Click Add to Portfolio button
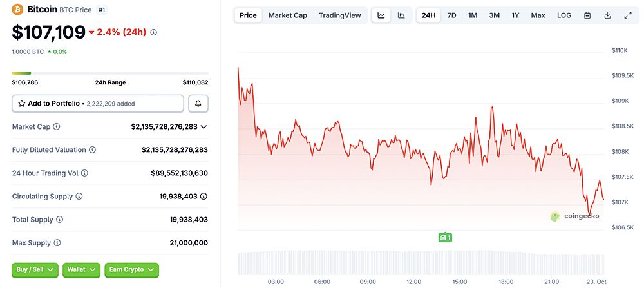This screenshot has height=288, width=644. [x=98, y=103]
